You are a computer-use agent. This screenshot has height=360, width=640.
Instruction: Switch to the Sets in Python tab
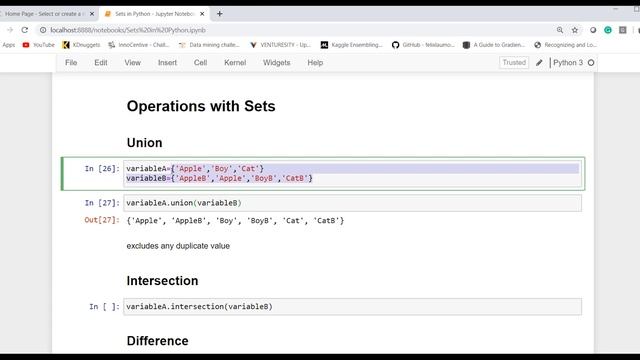coord(155,14)
